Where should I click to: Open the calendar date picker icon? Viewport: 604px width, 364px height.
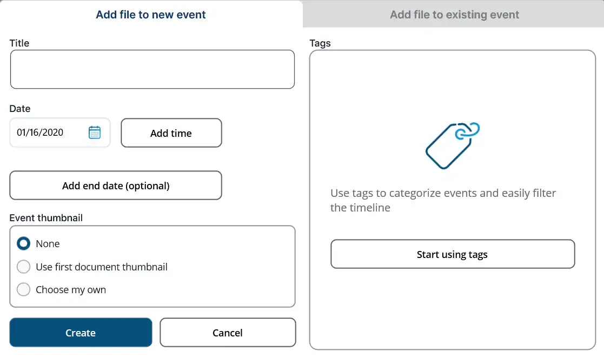pyautogui.click(x=95, y=133)
